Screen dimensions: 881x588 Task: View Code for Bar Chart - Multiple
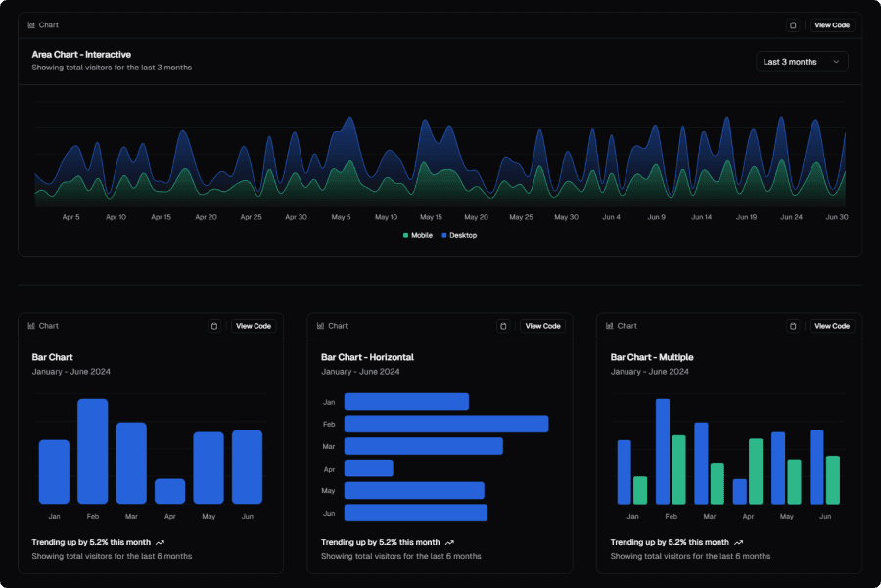point(832,326)
